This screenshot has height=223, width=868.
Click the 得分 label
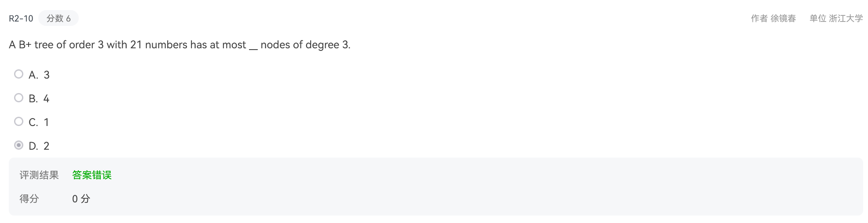click(x=29, y=199)
